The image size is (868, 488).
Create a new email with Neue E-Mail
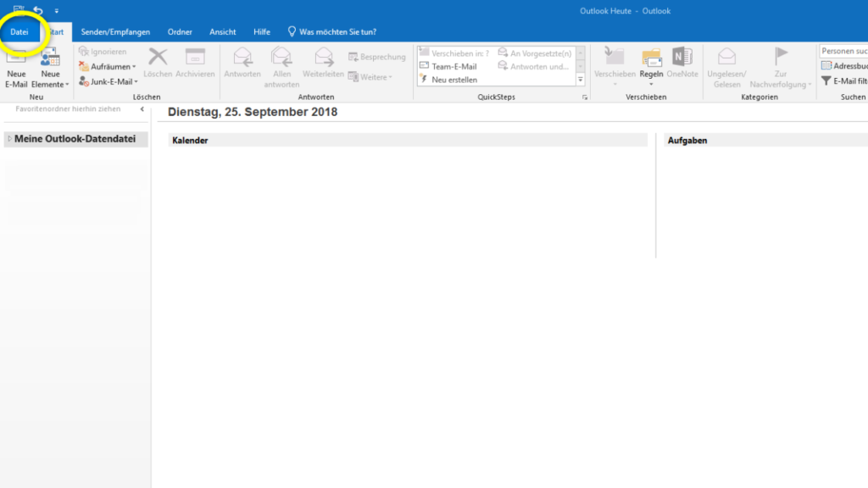pyautogui.click(x=15, y=68)
